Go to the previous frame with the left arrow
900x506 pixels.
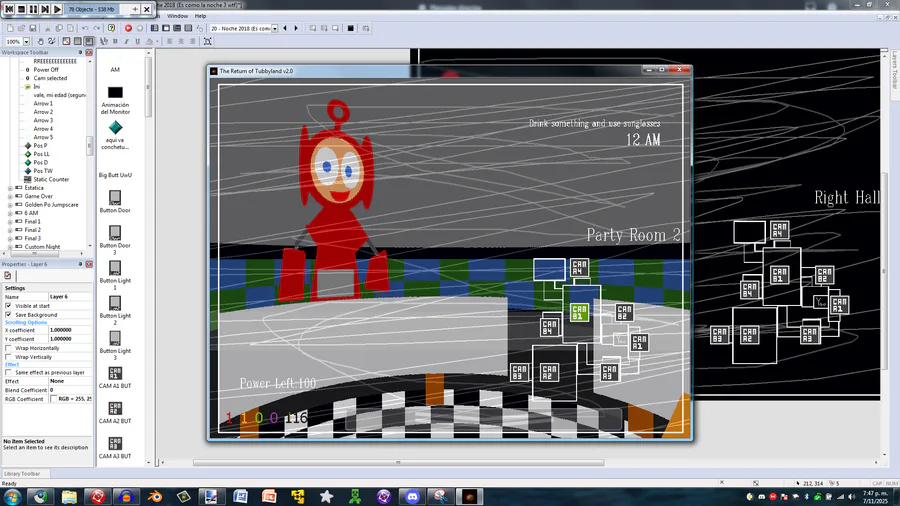285,28
